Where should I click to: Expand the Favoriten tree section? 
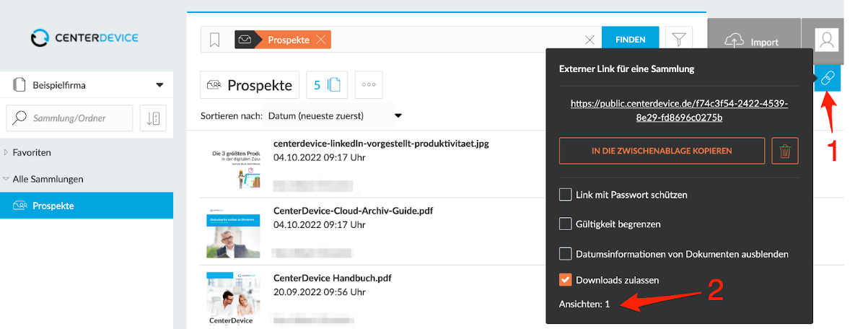(6, 152)
